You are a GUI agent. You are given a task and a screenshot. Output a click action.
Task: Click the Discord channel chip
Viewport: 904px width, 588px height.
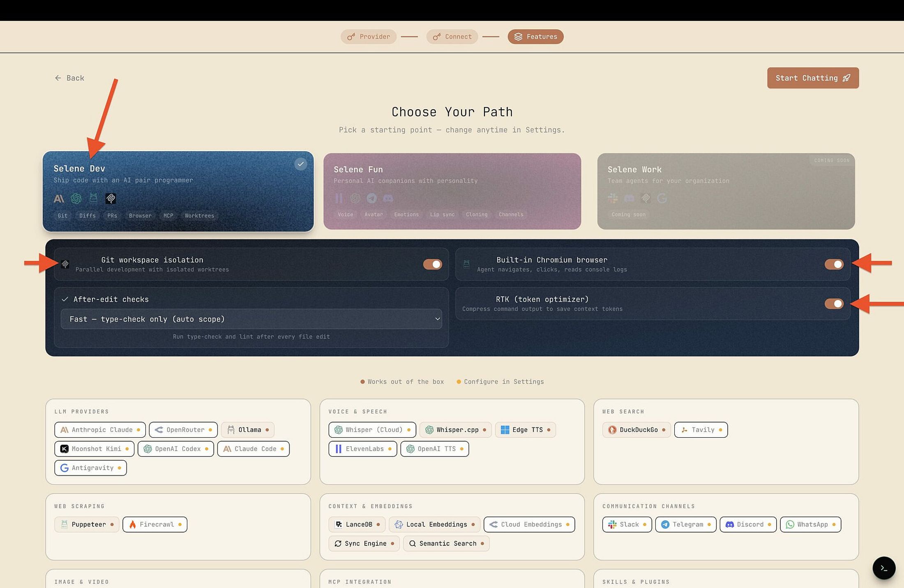[x=748, y=524]
